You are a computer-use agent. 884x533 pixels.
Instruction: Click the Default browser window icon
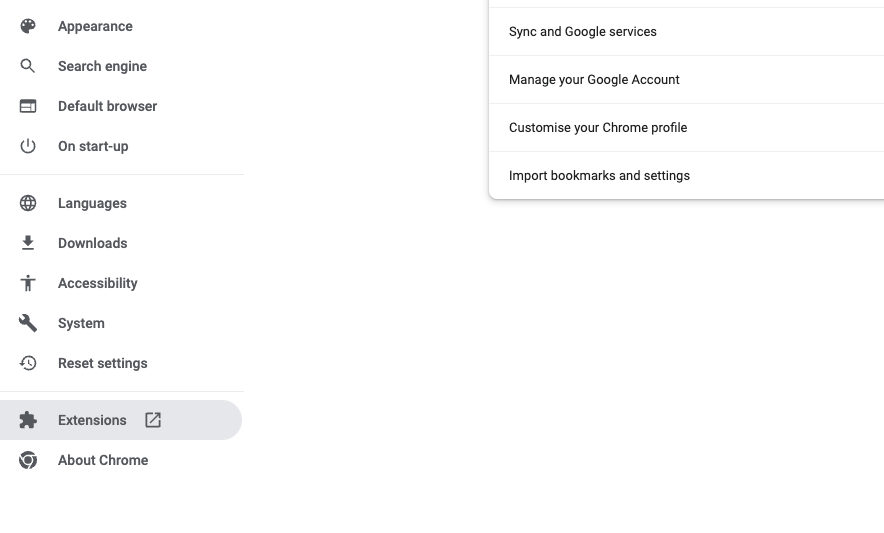[28, 106]
